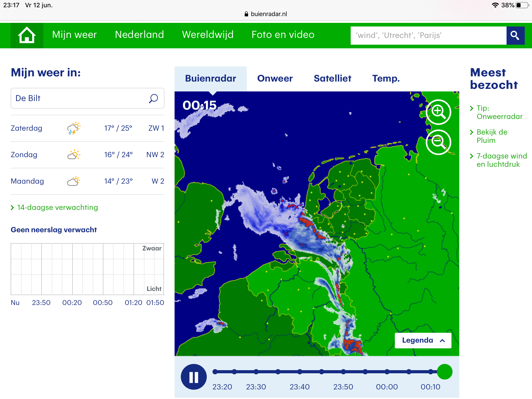The height and width of the screenshot is (399, 532).
Task: Go to the Buienradar home icon
Action: [x=27, y=35]
